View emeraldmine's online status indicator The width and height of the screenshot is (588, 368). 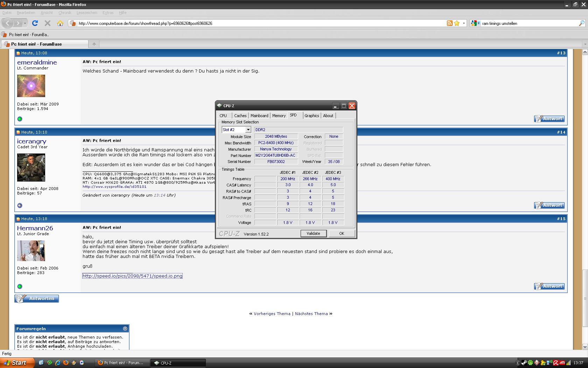pyautogui.click(x=20, y=119)
